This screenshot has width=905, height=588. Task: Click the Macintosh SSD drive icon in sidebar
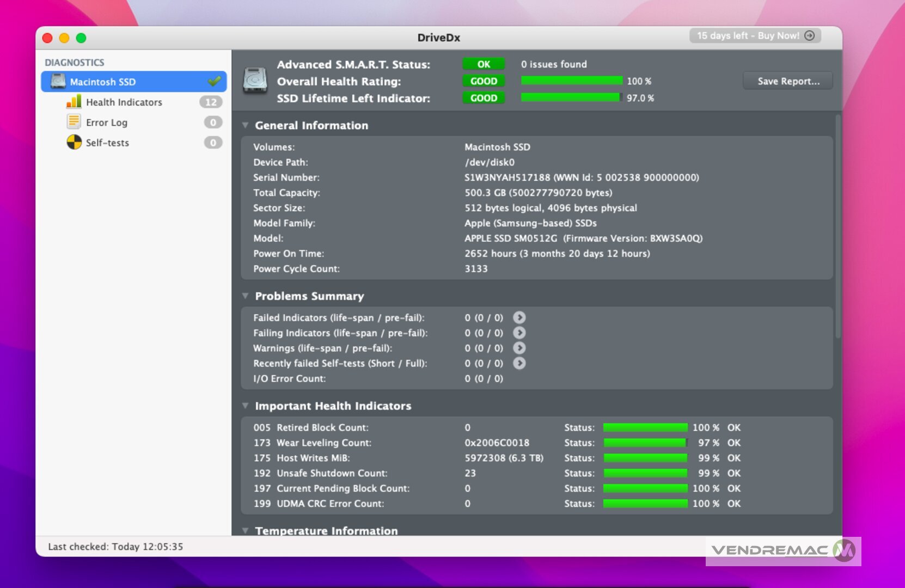click(58, 82)
